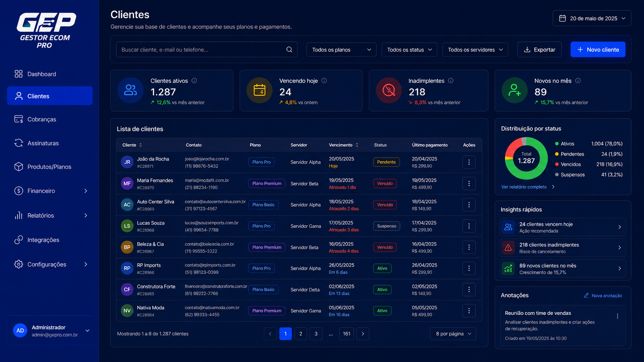Open insight 24 clientes vencem hoje

click(x=563, y=227)
